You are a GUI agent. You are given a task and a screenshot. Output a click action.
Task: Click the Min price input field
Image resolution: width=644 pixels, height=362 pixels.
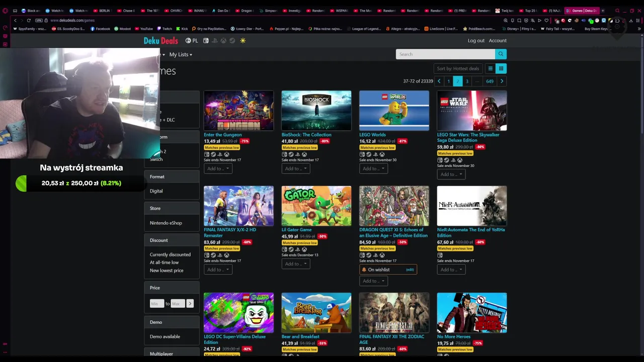pos(157,304)
